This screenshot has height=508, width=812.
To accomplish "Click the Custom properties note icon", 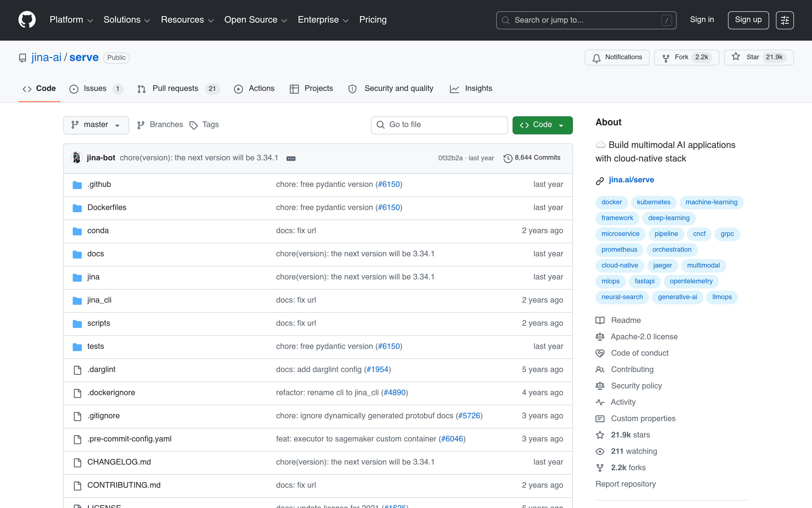I will 600,419.
